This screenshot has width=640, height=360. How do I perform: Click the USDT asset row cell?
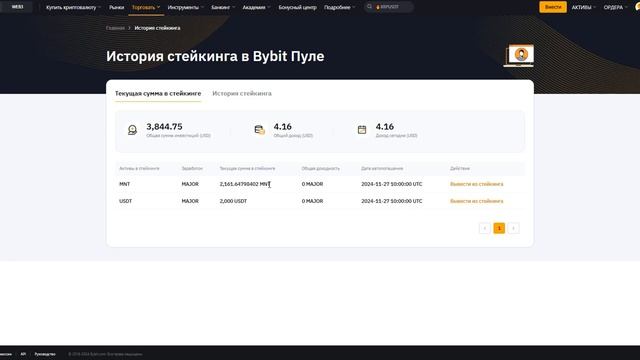[125, 201]
